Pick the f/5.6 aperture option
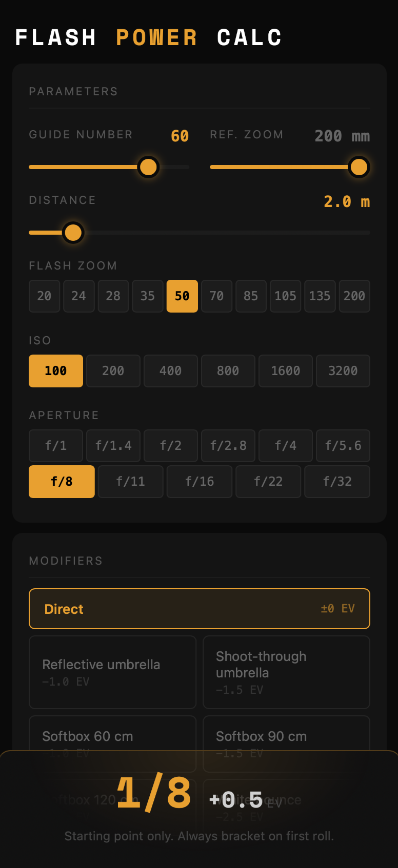This screenshot has width=398, height=868. 343,446
